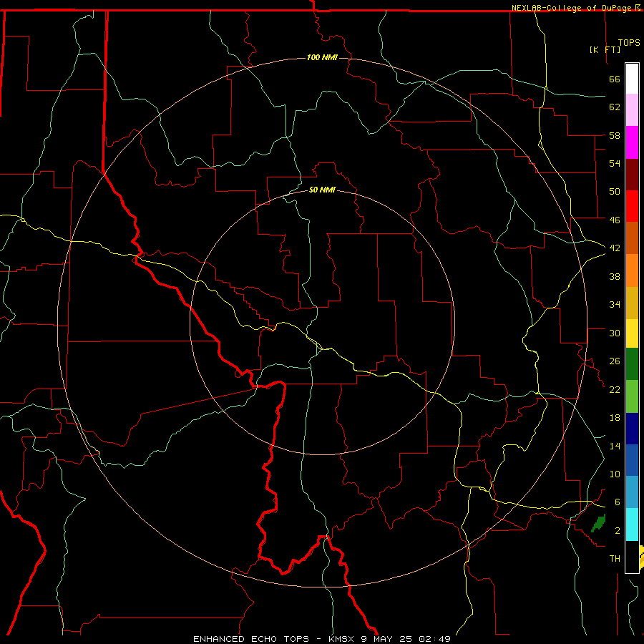644x644 pixels.
Task: Click the Enhanced Echo Tops KMSX caption
Action: pos(321,639)
